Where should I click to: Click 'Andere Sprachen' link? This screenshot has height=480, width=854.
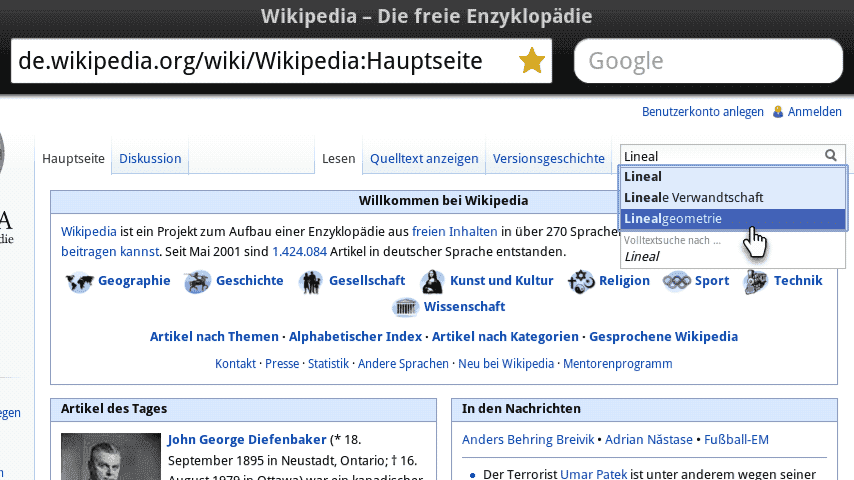point(403,363)
